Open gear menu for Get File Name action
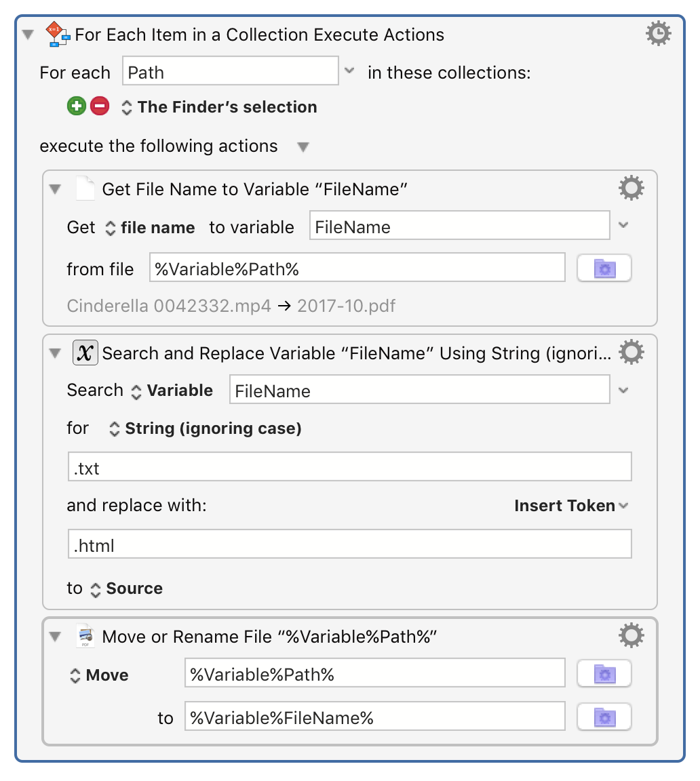This screenshot has width=700, height=781. coord(631,188)
